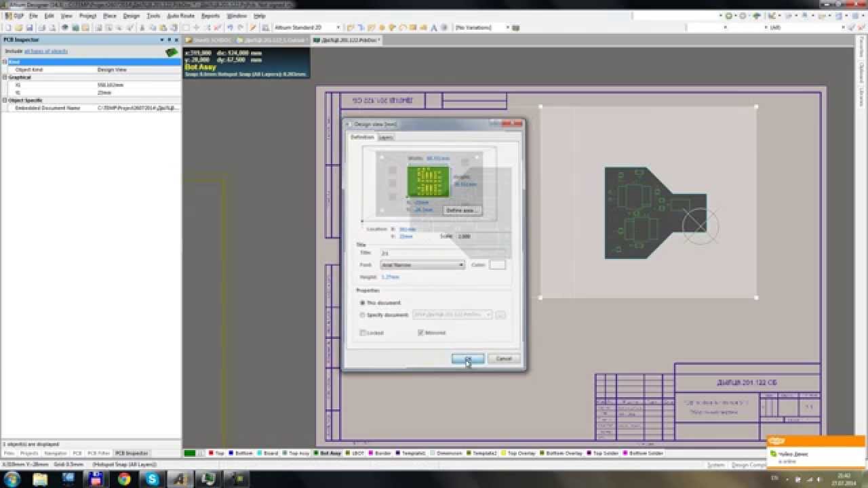The width and height of the screenshot is (868, 488).
Task: Select the Top layer color tab
Action: (x=216, y=453)
